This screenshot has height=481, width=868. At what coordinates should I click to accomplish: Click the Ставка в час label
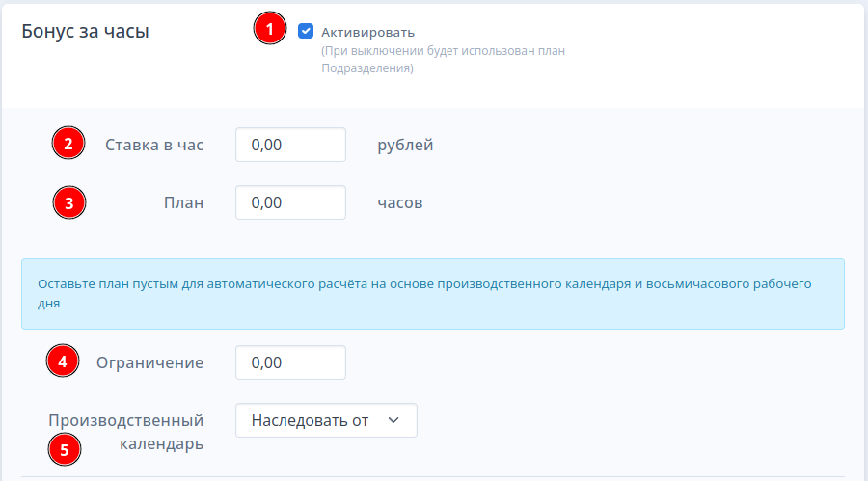coord(154,145)
